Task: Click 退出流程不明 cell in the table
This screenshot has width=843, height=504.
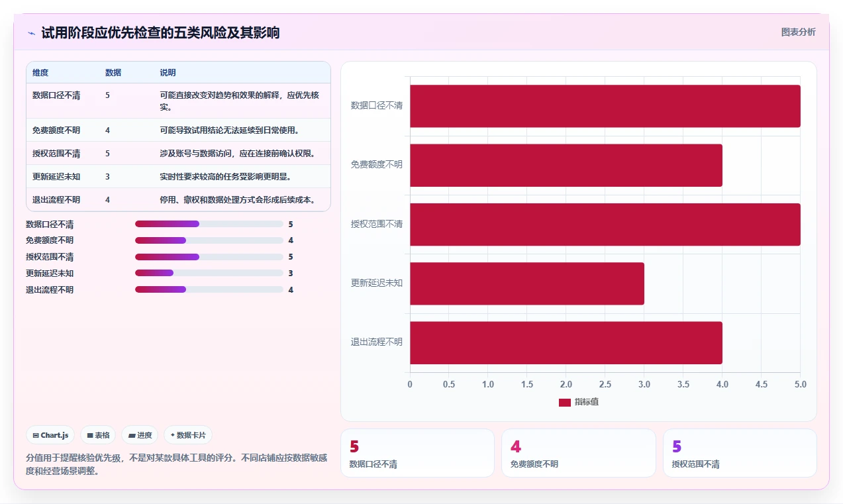Action: click(56, 199)
